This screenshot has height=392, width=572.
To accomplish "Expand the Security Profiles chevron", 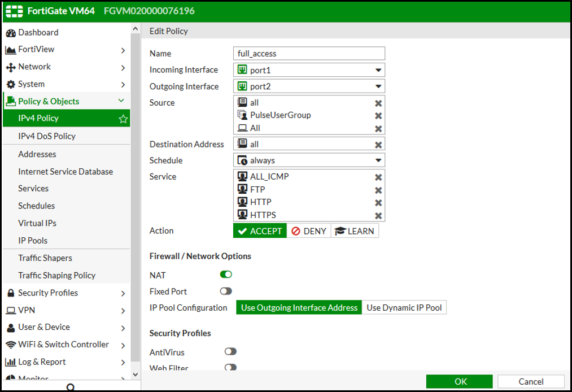I will tap(123, 294).
